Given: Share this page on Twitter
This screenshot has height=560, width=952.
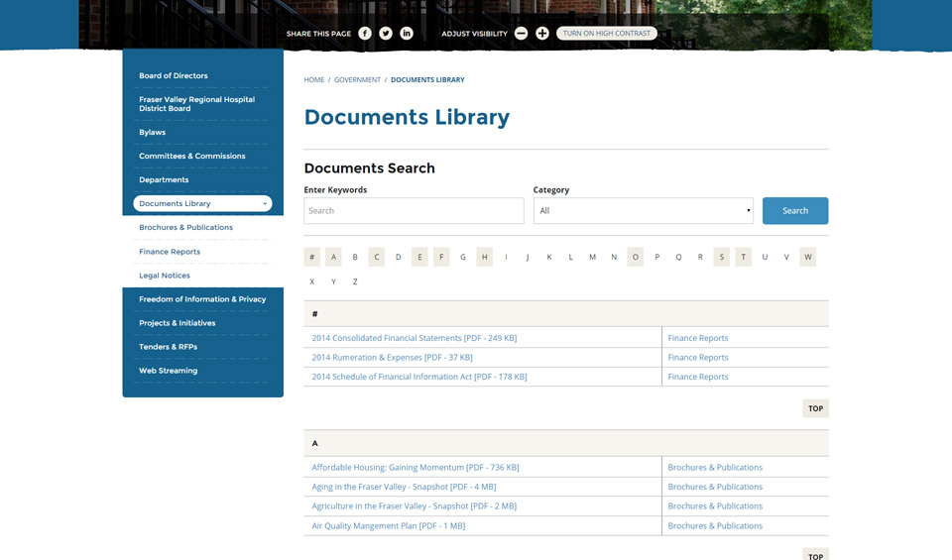Looking at the screenshot, I should point(386,34).
